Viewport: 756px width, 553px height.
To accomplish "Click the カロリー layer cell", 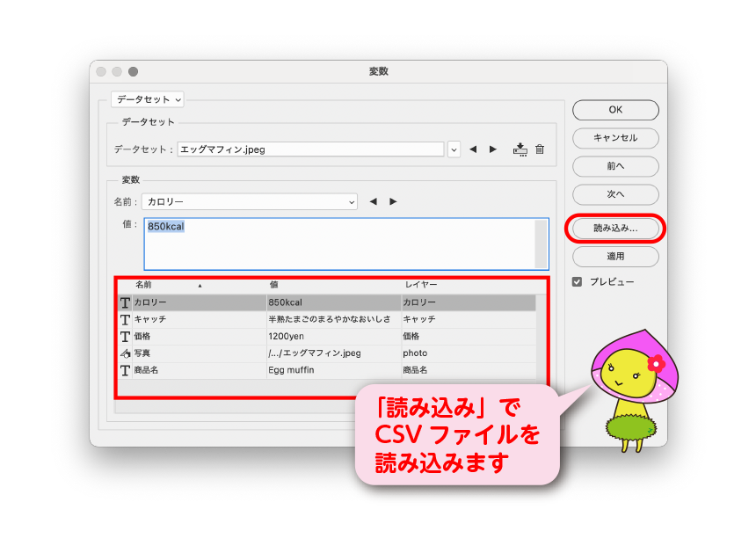I will pos(469,302).
